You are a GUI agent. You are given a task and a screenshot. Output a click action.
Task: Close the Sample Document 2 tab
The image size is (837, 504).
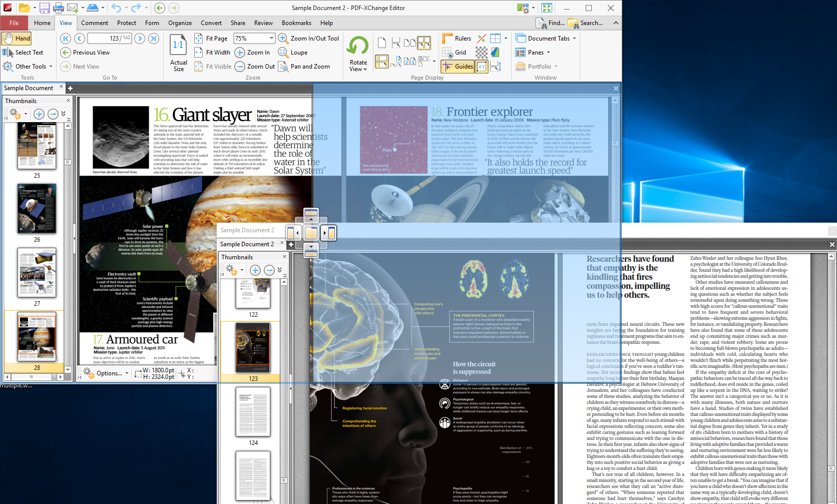pos(282,243)
